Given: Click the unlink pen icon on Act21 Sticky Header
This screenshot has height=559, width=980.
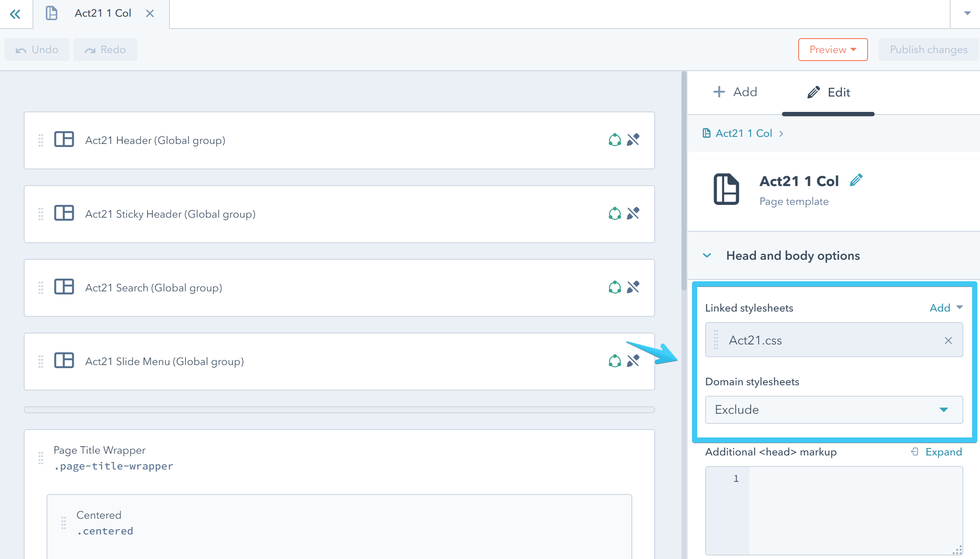Looking at the screenshot, I should [633, 214].
